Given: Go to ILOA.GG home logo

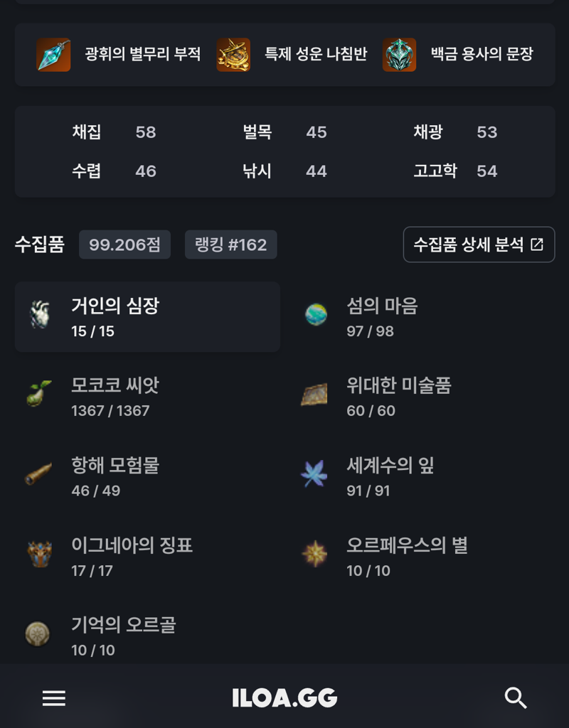Looking at the screenshot, I should tap(284, 698).
